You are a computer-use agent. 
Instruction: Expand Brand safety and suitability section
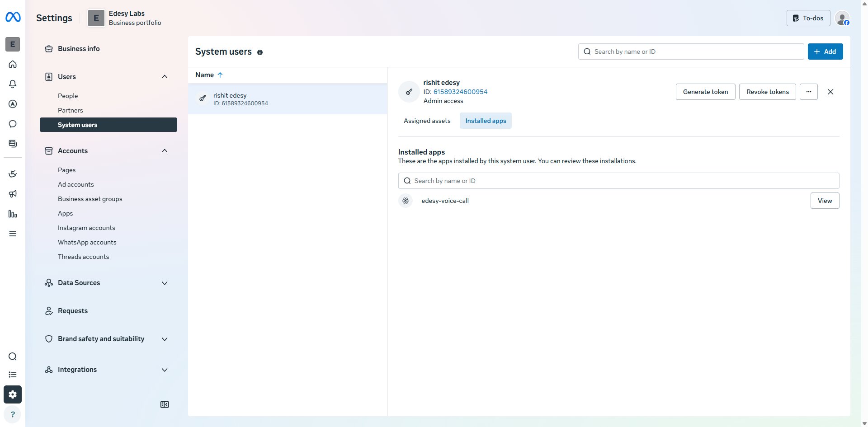coord(165,339)
